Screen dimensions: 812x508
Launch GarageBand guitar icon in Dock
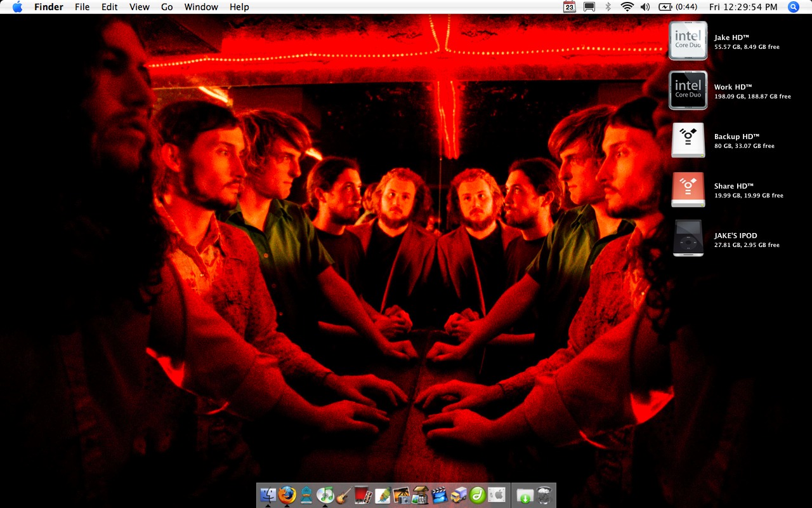(344, 495)
